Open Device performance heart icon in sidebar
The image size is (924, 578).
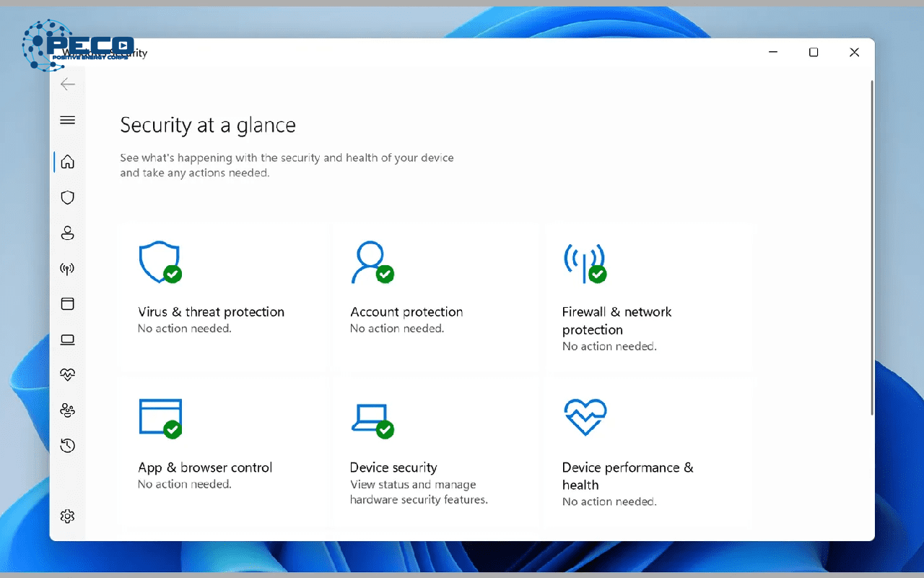(x=68, y=374)
